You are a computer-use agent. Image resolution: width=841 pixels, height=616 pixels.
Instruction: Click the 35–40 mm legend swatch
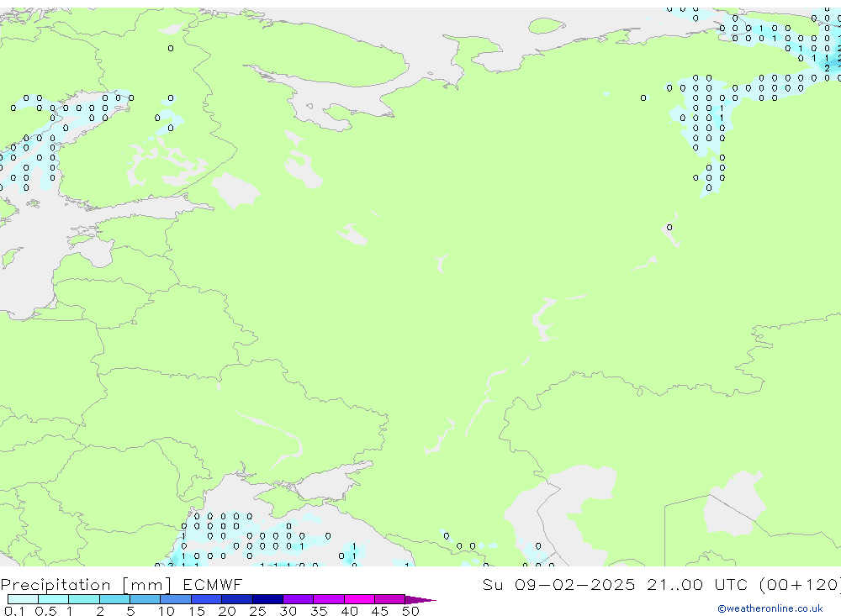[329, 599]
